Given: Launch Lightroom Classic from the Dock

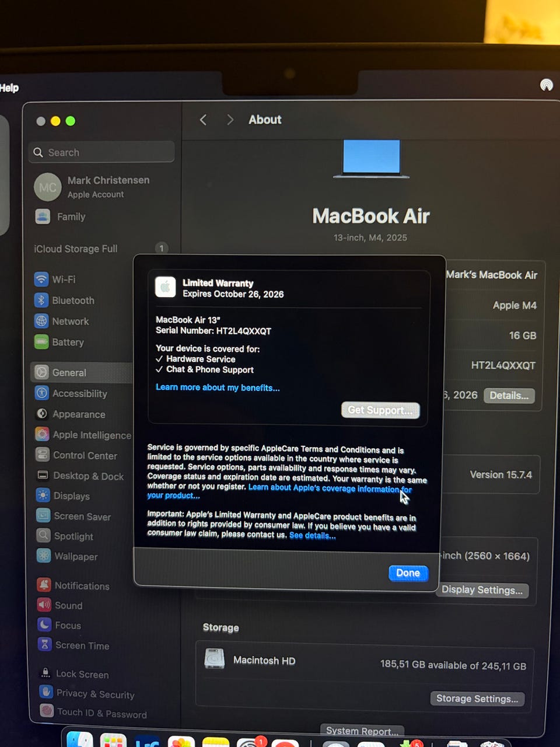Looking at the screenshot, I should pyautogui.click(x=147, y=742).
